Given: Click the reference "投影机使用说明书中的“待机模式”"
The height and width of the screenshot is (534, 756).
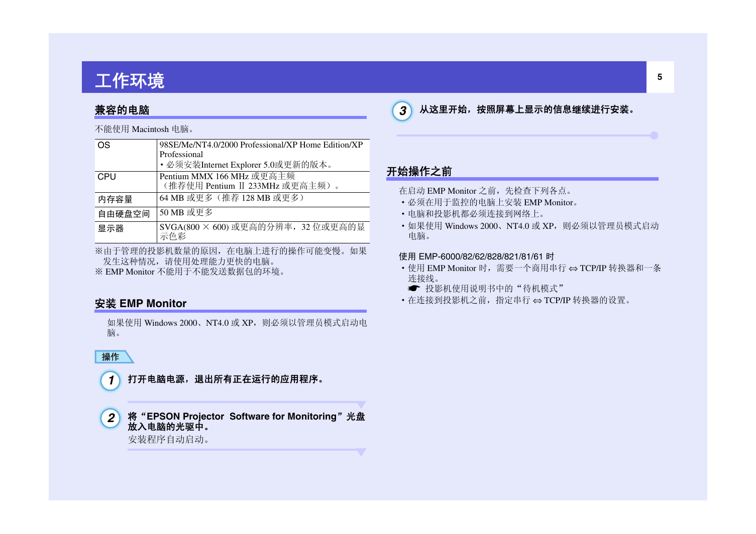Looking at the screenshot, I should [x=495, y=289].
